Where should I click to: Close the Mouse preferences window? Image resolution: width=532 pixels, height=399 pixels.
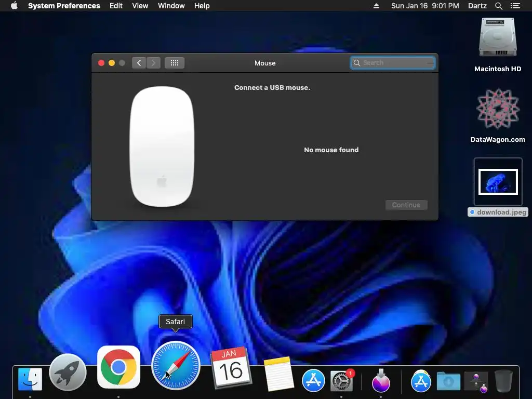point(101,63)
